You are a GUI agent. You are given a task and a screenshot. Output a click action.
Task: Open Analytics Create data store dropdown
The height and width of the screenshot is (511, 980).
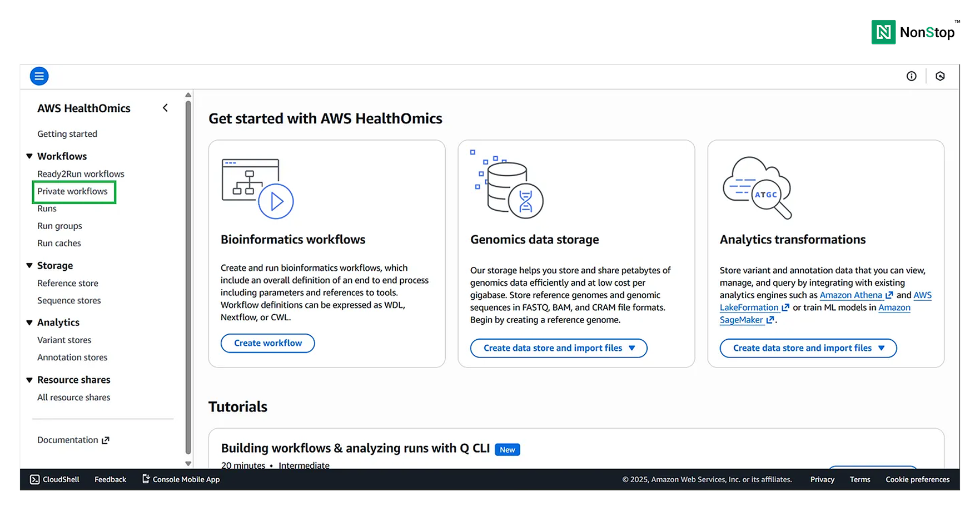tap(808, 348)
